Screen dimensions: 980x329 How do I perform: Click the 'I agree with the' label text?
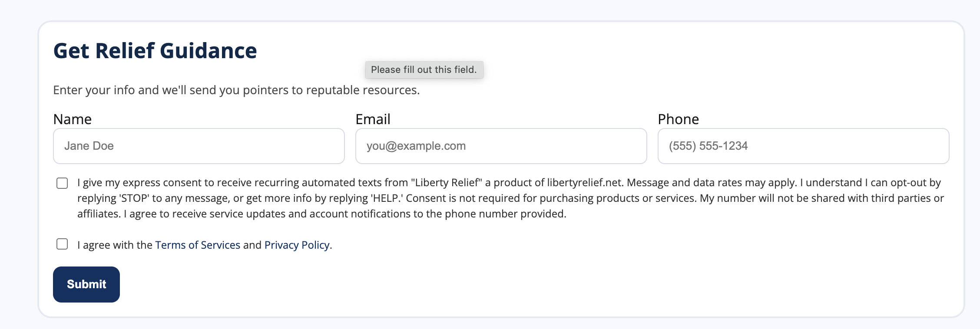tap(115, 245)
